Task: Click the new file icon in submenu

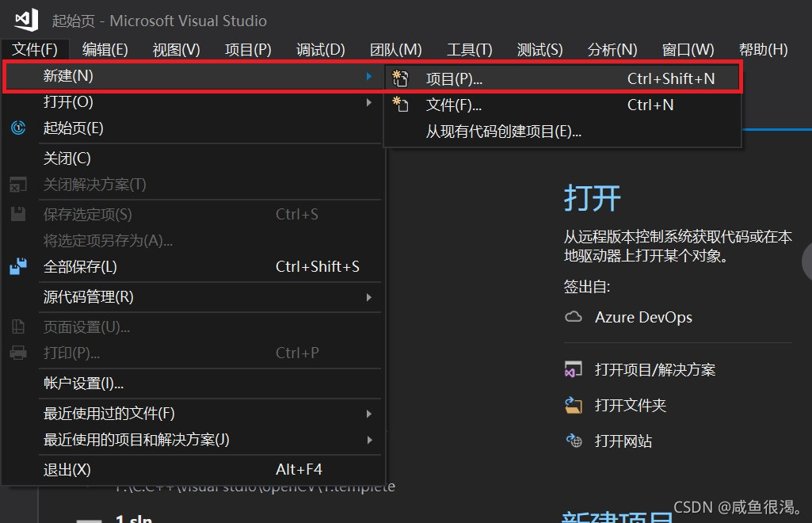Action: click(x=400, y=105)
